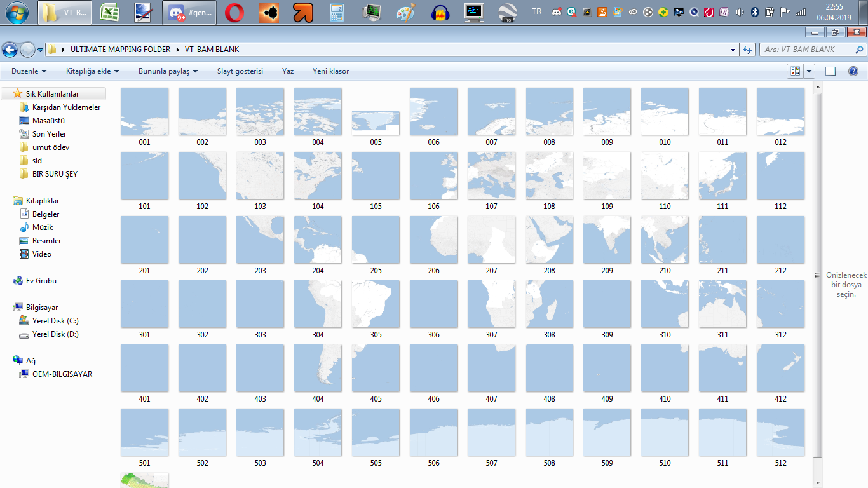Viewport: 868px width, 488px height.
Task: Select thumbnail 001
Action: (144, 112)
